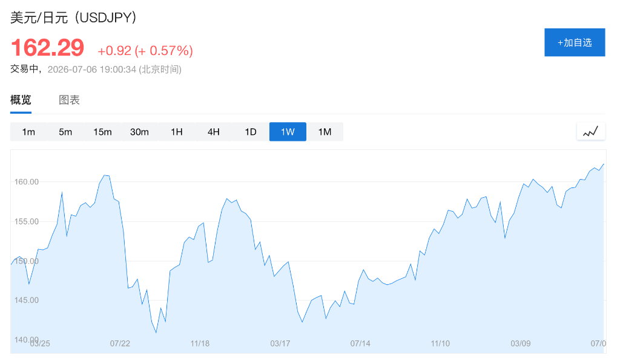
Task: Add USDJPY via +加自选 button
Action: (x=575, y=42)
